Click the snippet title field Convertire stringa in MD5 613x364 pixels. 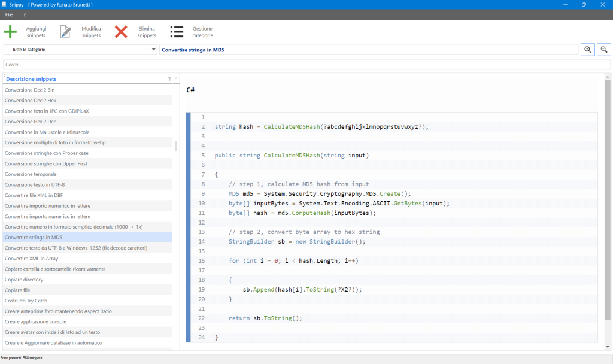(368, 50)
